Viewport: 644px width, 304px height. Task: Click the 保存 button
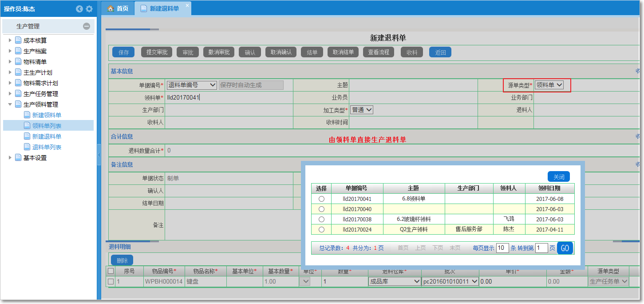[x=123, y=52]
